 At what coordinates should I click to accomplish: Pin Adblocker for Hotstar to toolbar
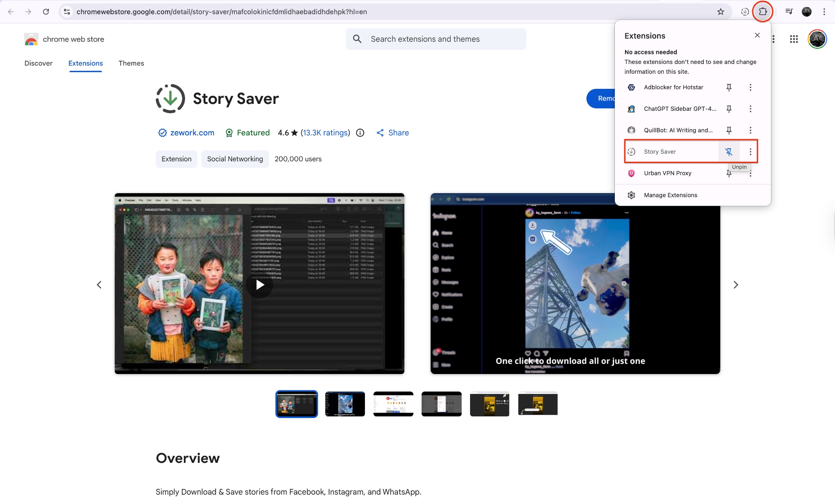coord(729,87)
